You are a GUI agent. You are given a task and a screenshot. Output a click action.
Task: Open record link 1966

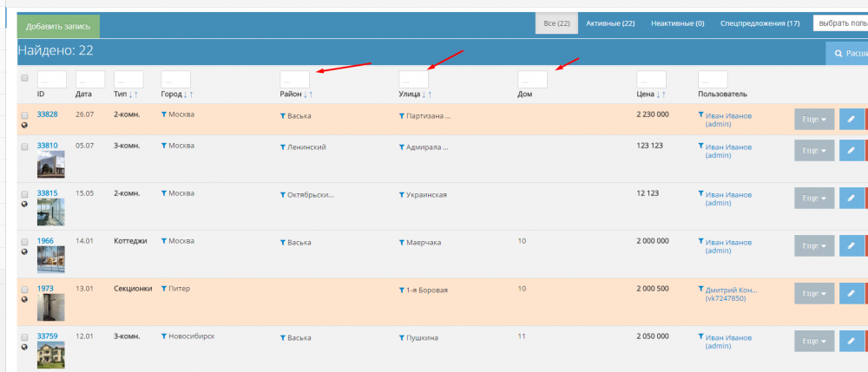click(x=45, y=241)
